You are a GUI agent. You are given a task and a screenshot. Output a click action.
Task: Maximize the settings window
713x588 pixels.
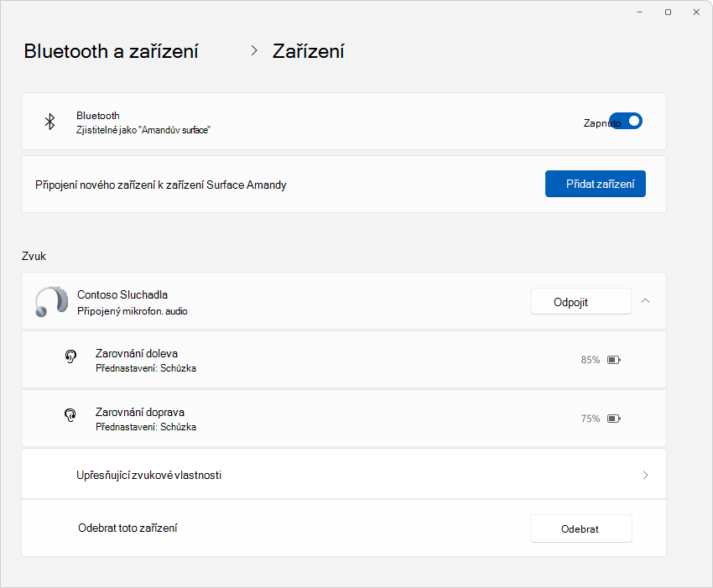click(668, 13)
